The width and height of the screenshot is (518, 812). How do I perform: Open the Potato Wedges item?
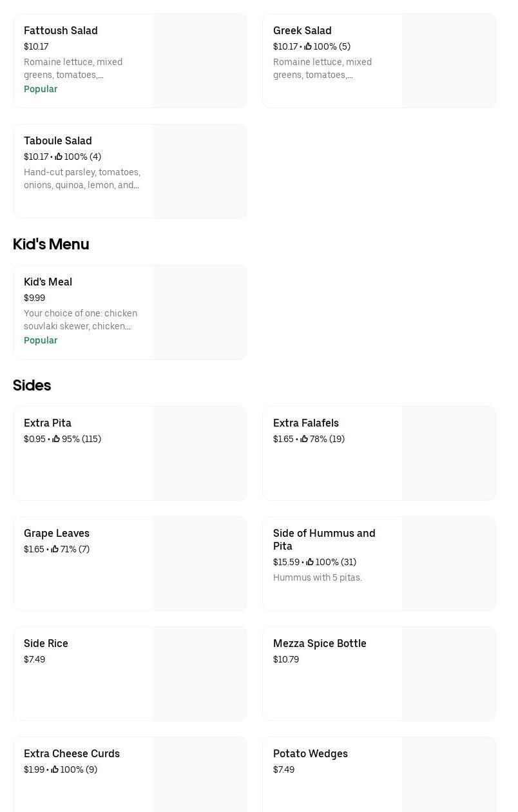[x=311, y=753]
